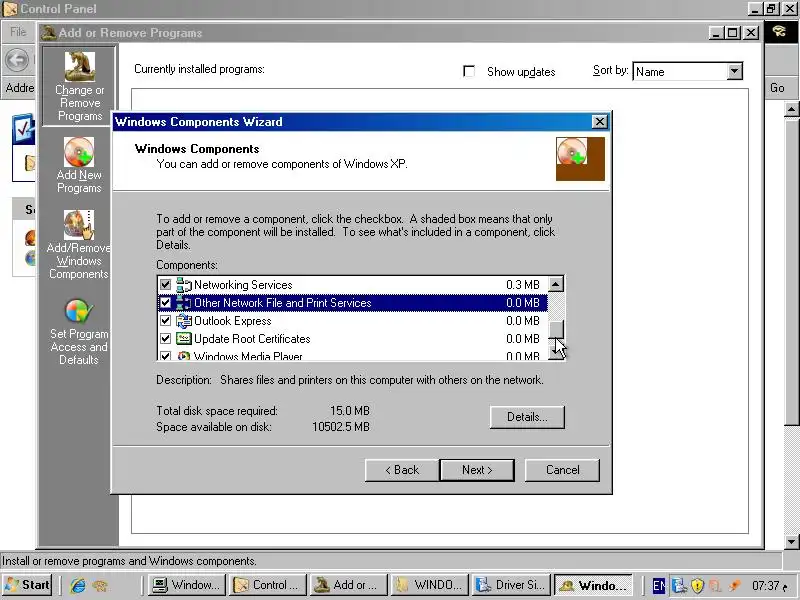This screenshot has height=600, width=800.
Task: Switch to the Control... taskbar button
Action: [268, 585]
